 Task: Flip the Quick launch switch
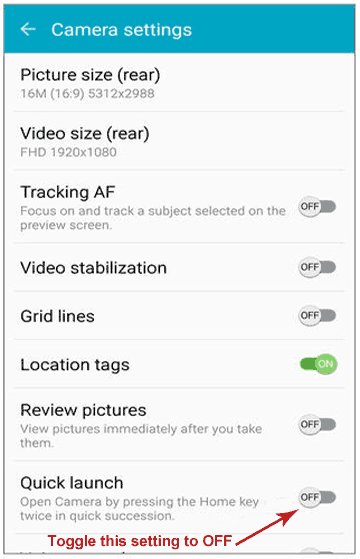point(317,497)
